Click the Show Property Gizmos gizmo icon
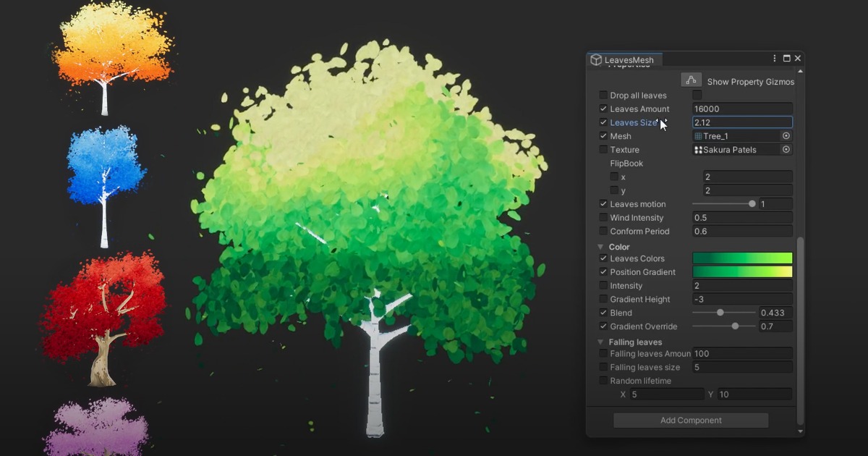The height and width of the screenshot is (456, 868). (692, 80)
